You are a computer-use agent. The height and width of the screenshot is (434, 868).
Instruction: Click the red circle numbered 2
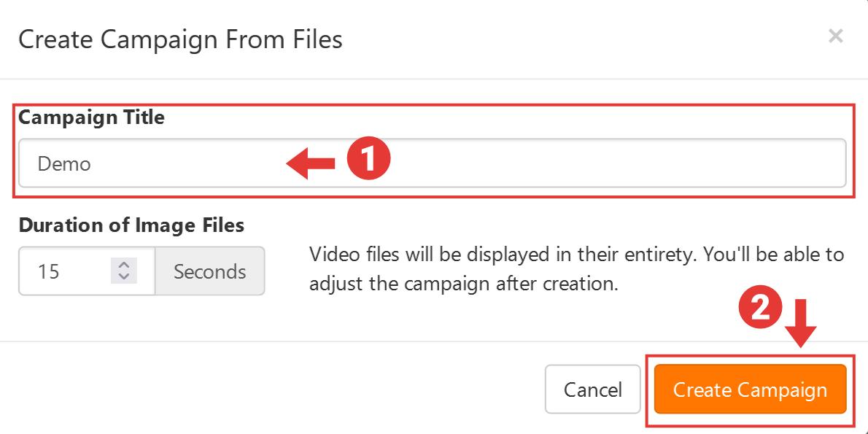pos(761,309)
